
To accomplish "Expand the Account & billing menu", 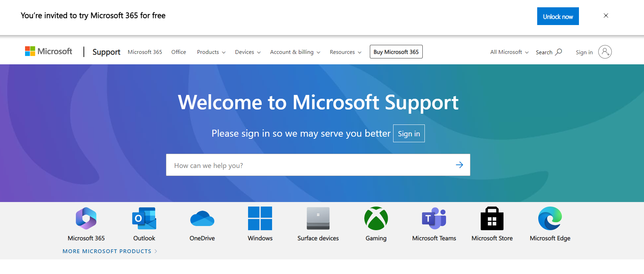I will (x=295, y=52).
